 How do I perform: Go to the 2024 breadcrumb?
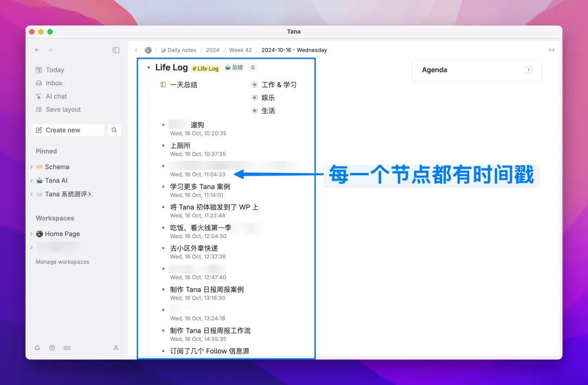click(x=213, y=50)
